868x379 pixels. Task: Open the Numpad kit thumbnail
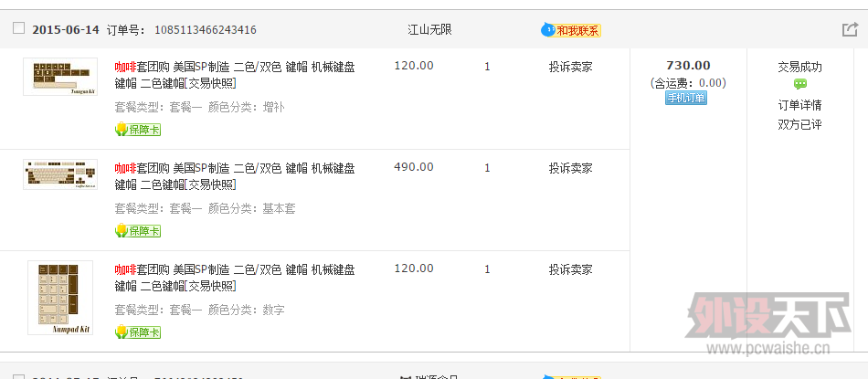click(60, 298)
